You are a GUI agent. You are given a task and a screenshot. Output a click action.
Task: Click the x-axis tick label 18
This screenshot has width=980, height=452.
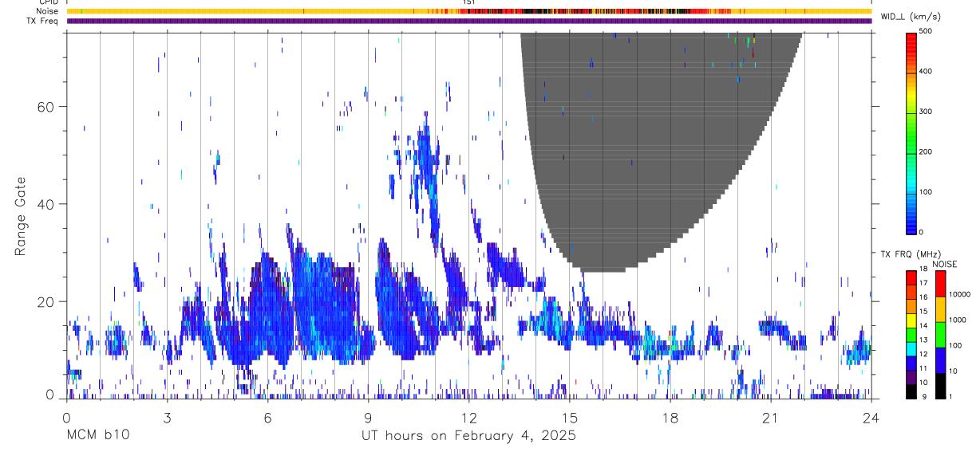670,417
